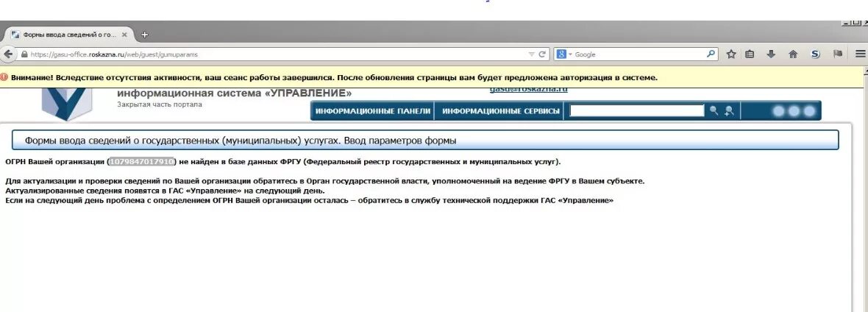This screenshot has width=868, height=312.
Task: Click line 'Актуализированные сведения появятся в ГАС'
Action: [165, 191]
